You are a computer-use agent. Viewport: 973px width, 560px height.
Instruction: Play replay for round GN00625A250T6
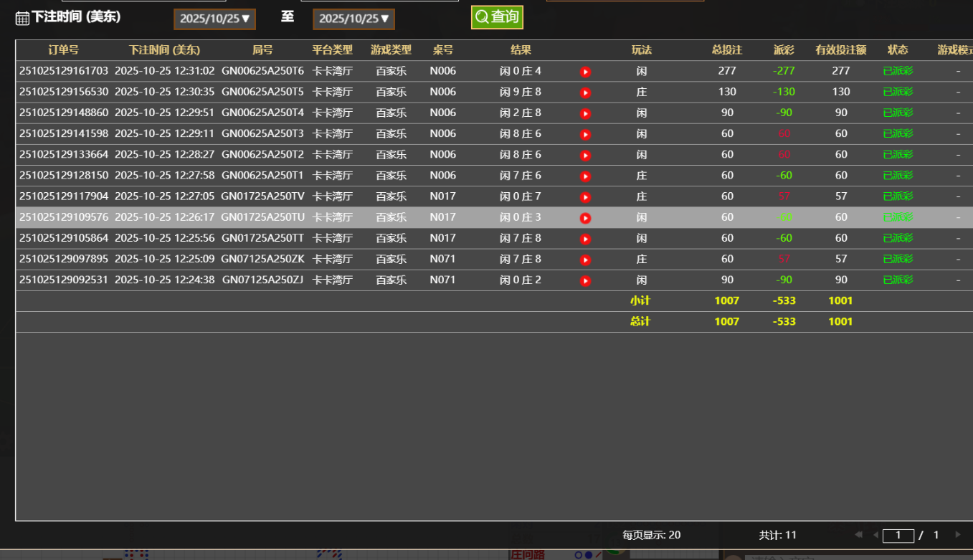[585, 72]
